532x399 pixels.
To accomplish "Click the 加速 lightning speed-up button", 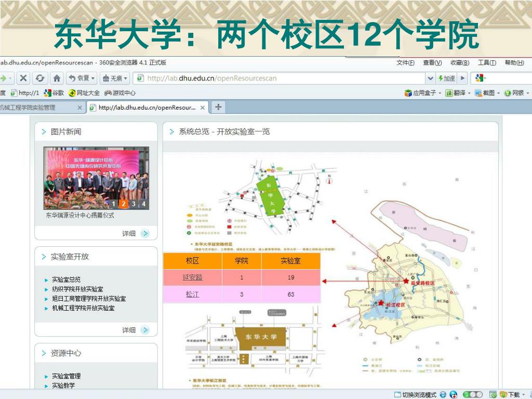I will (x=447, y=78).
